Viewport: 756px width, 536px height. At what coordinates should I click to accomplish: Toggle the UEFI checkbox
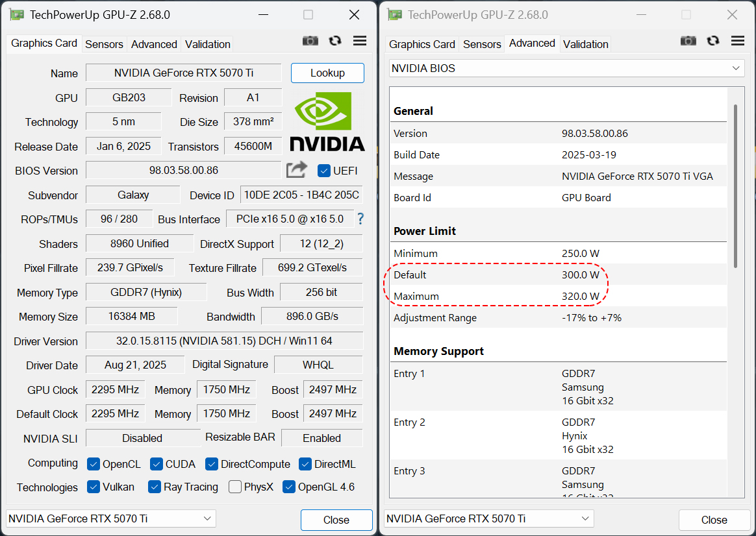[324, 171]
